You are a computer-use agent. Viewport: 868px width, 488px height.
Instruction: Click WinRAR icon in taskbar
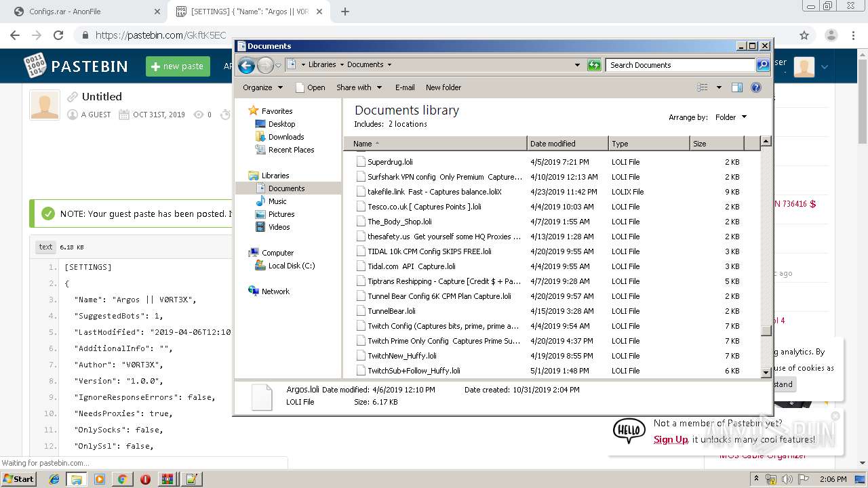(x=167, y=479)
